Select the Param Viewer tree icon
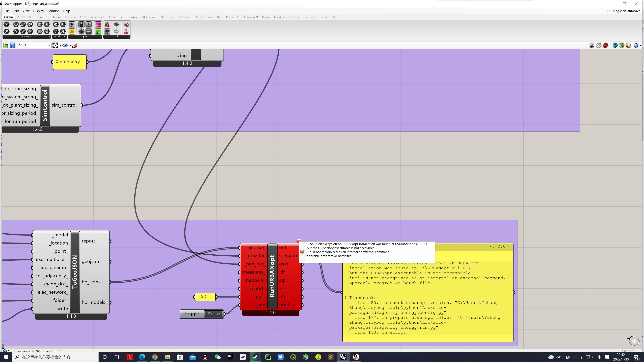Screen dimensions: 644x362 [107, 31]
